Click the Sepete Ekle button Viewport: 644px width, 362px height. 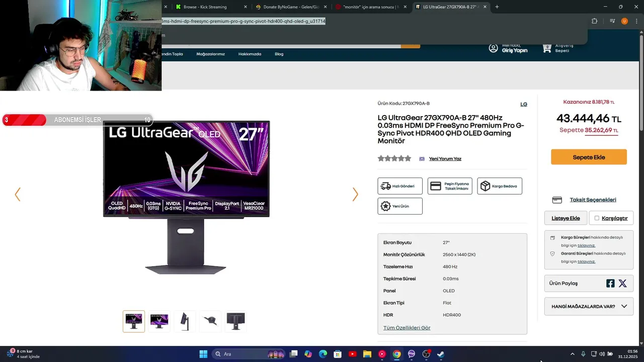click(589, 157)
